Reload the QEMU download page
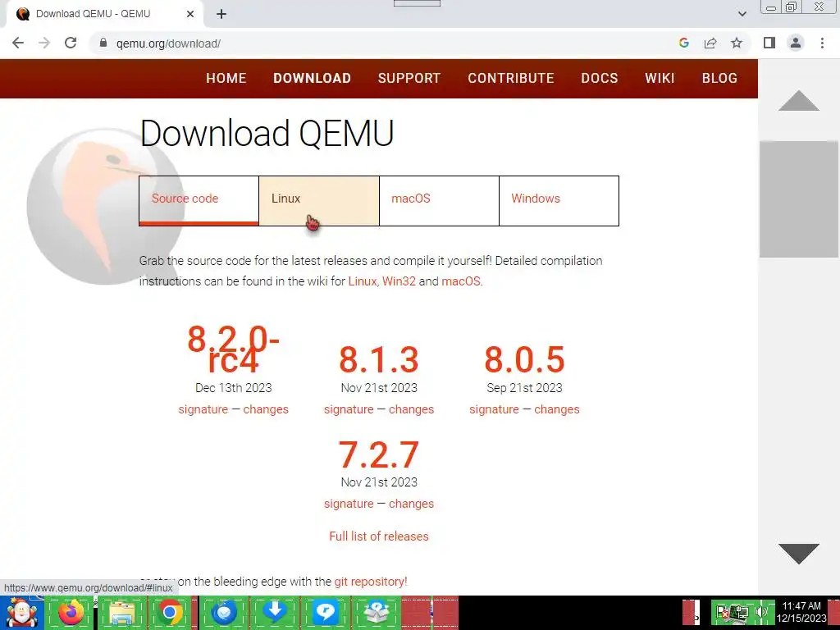Screen dimensions: 840x630 [x=71, y=43]
